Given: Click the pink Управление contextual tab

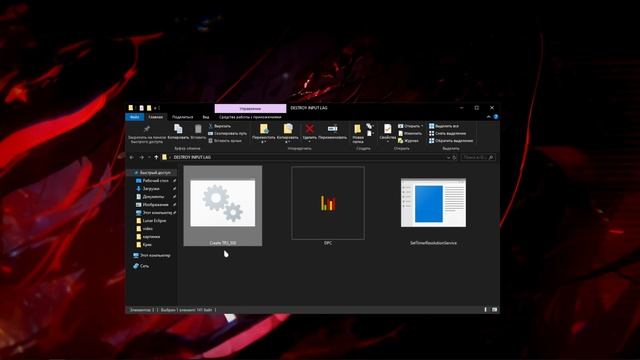Looking at the screenshot, I should [250, 109].
